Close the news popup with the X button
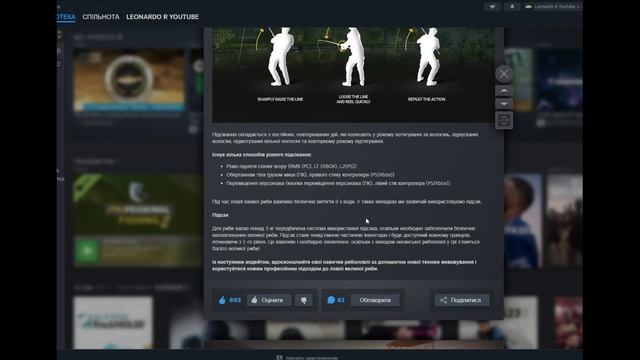This screenshot has height=360, width=640. (504, 74)
